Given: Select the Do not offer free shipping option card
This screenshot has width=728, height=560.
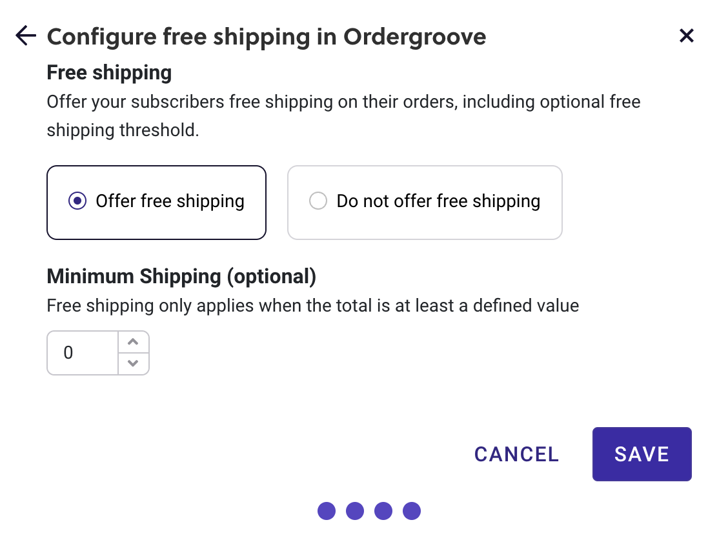Looking at the screenshot, I should tap(425, 202).
